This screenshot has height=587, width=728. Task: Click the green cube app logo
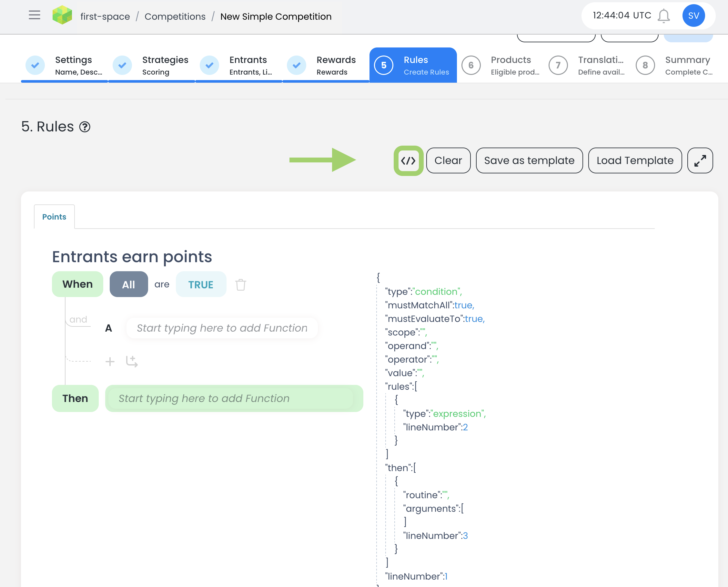point(62,15)
